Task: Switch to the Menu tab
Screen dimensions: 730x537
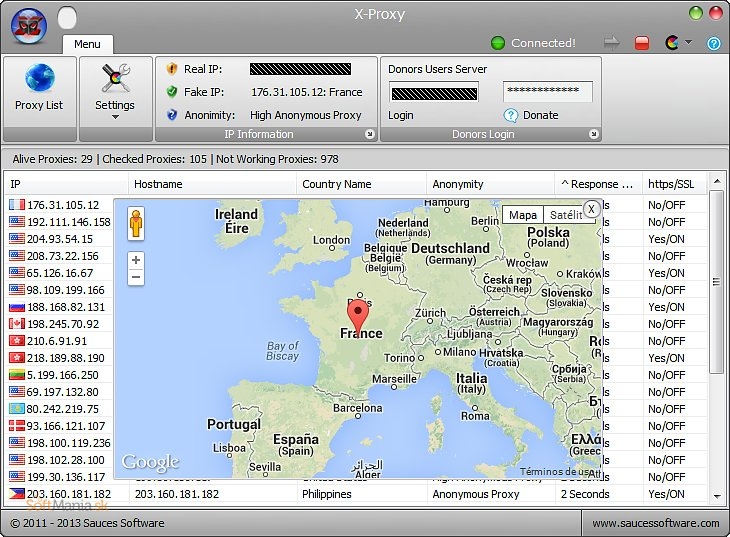Action: pyautogui.click(x=87, y=44)
